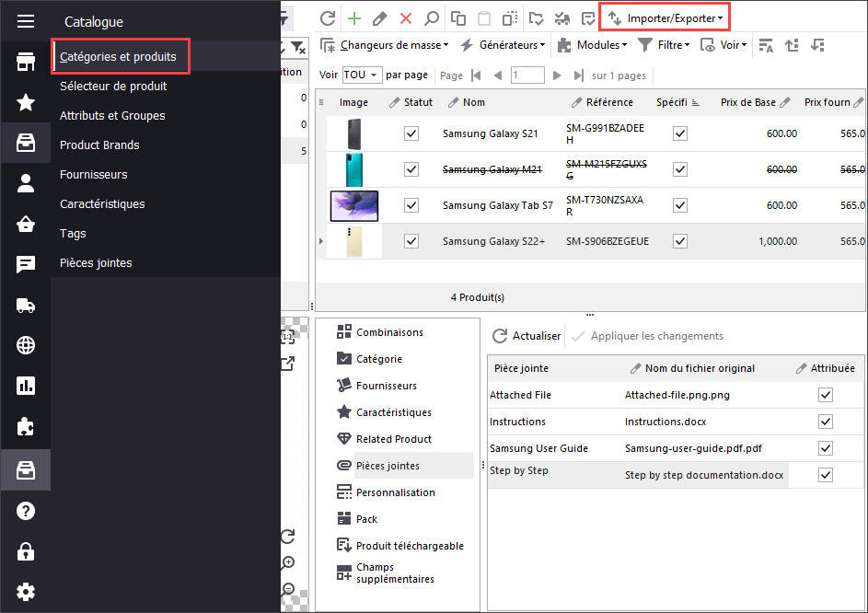Expand row arrow for Samsung Galaxy S22+
Viewport: 868px width, 613px height.
[321, 241]
